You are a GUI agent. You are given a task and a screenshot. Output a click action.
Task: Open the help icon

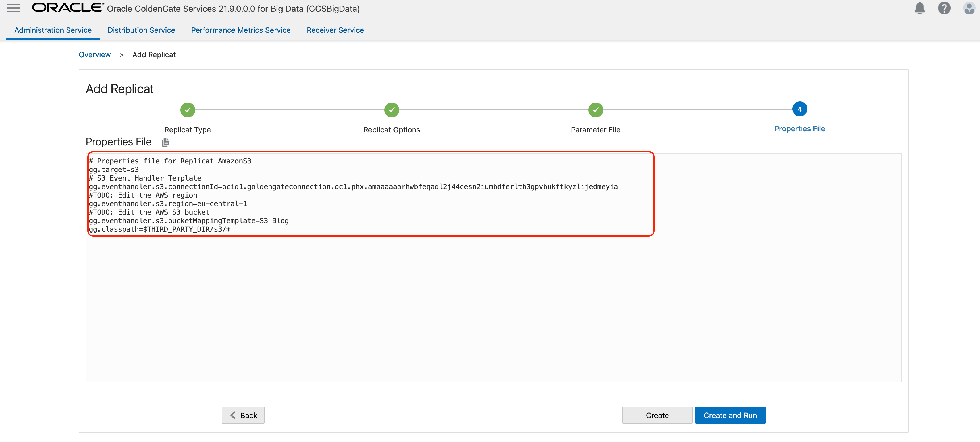pyautogui.click(x=944, y=8)
